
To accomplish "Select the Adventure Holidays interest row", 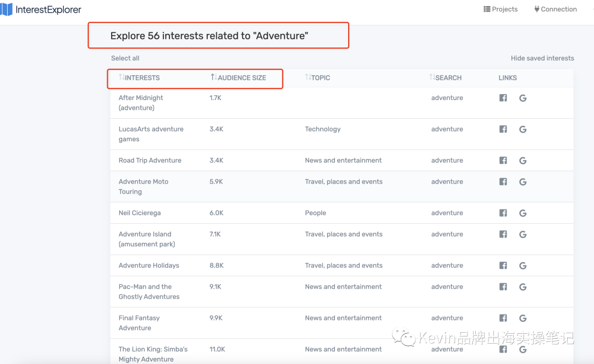I will click(149, 266).
